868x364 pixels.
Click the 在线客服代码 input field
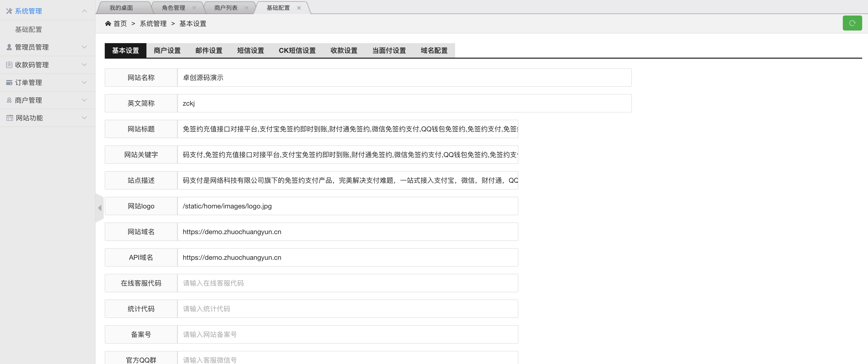tap(348, 283)
